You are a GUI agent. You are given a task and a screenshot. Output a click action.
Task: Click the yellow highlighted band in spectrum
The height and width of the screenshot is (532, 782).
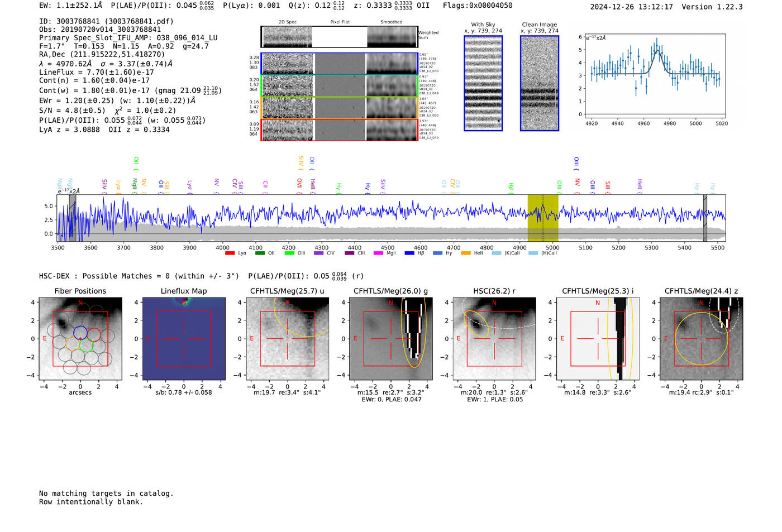[543, 218]
